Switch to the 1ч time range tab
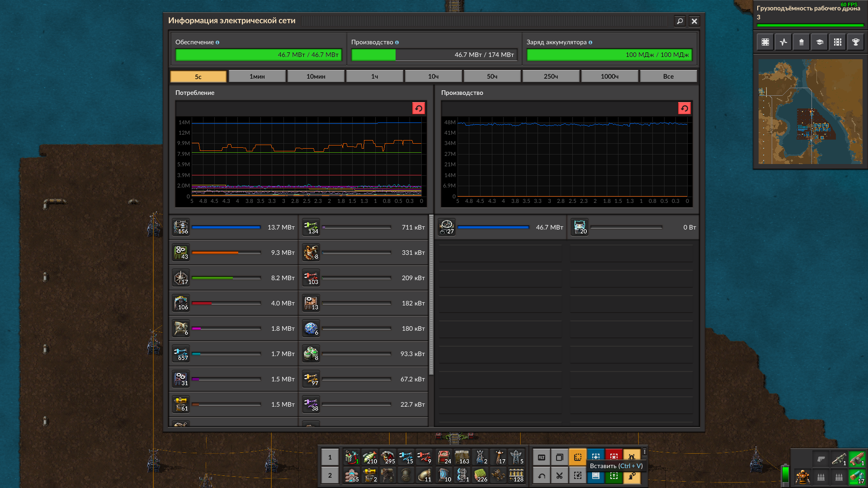This screenshot has width=868, height=488. pyautogui.click(x=375, y=76)
